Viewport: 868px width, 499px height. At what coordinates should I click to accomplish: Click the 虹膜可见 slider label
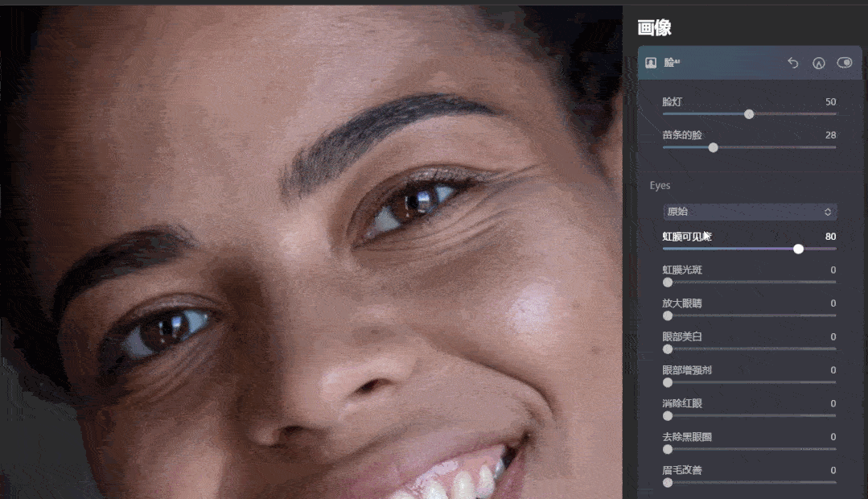pos(686,237)
